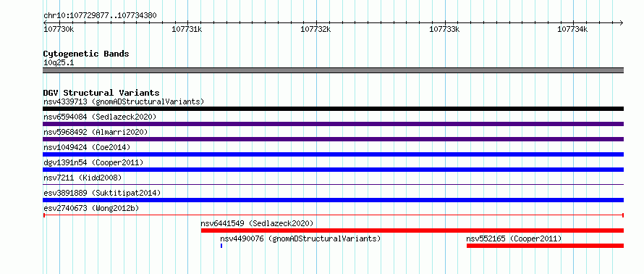Select the 10q25.1 band label
The image size is (644, 274).
(59, 63)
